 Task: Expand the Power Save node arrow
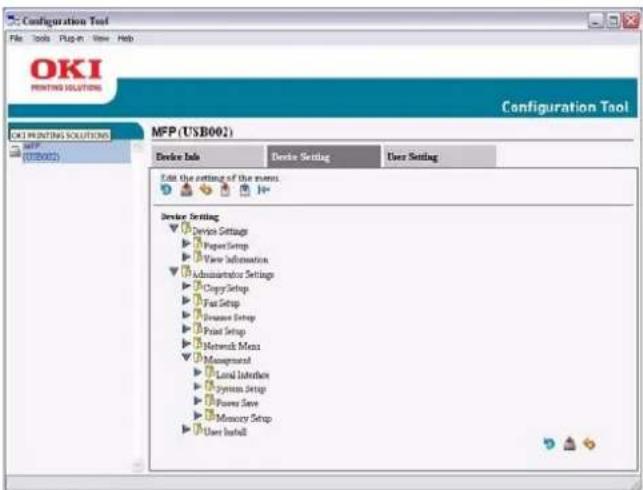tap(198, 401)
